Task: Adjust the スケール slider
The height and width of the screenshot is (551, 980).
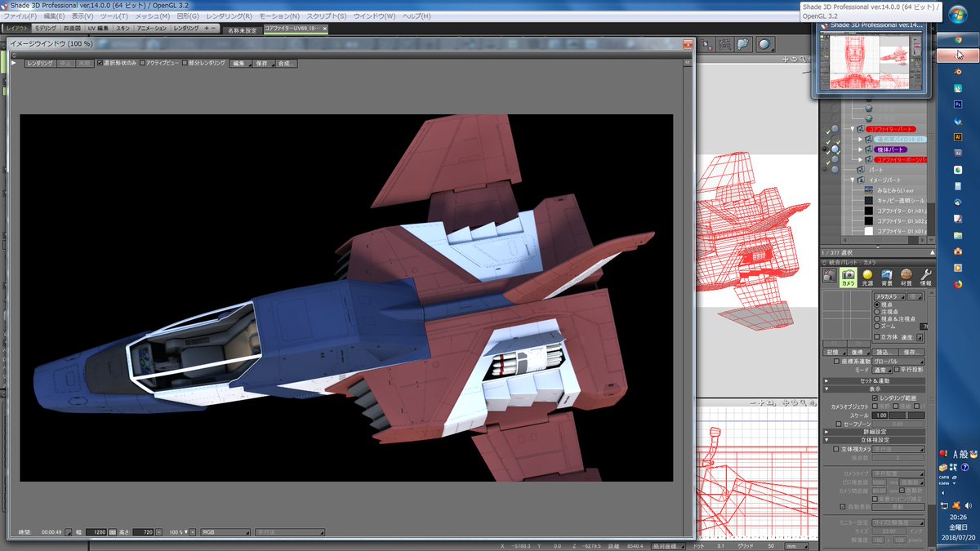Action: pos(906,415)
